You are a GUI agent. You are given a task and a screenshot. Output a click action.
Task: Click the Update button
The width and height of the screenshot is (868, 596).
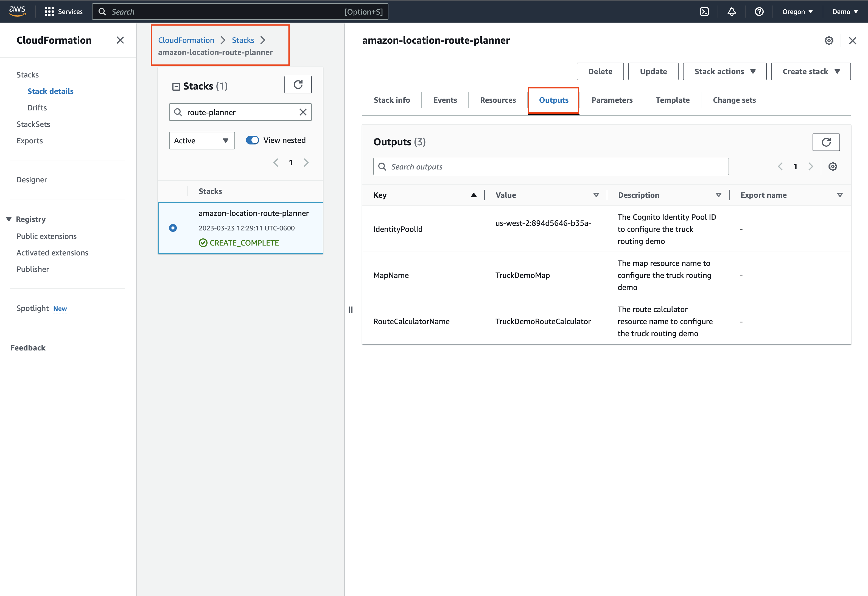tap(653, 71)
